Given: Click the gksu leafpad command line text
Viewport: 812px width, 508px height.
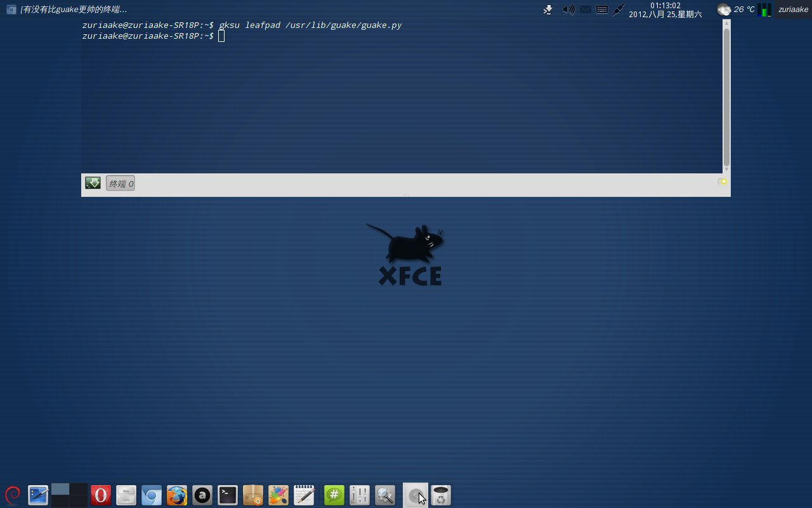Looking at the screenshot, I should (310, 25).
